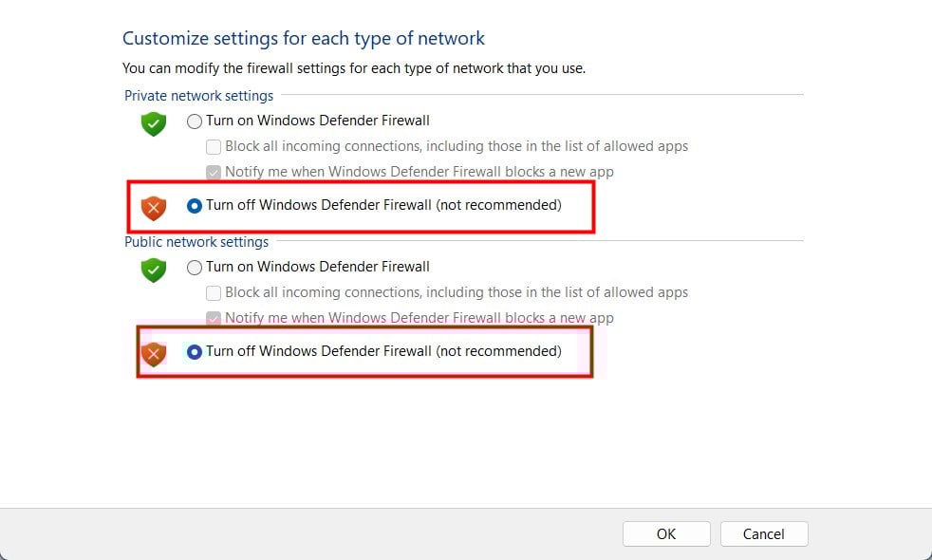Select Turn on Firewall radio for Private network
This screenshot has height=560, width=932.
(x=195, y=121)
